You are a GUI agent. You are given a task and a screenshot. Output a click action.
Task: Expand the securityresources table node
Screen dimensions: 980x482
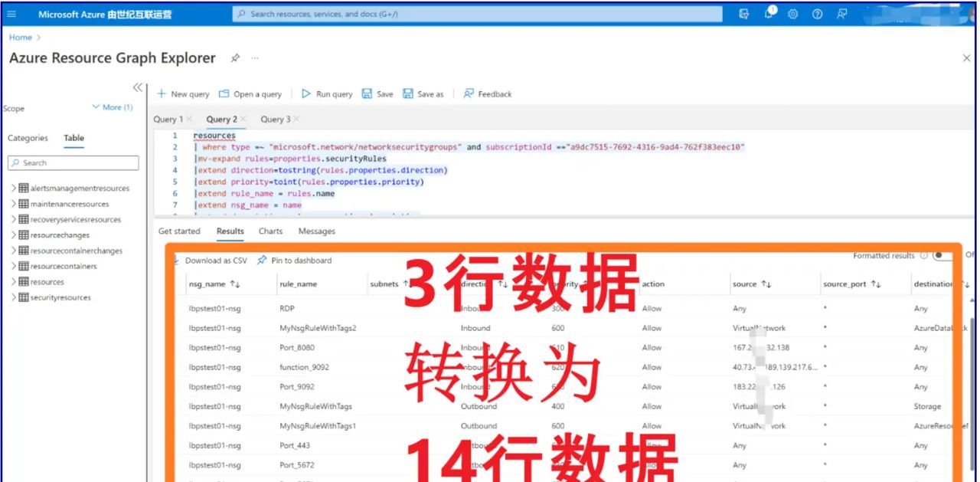pos(14,297)
